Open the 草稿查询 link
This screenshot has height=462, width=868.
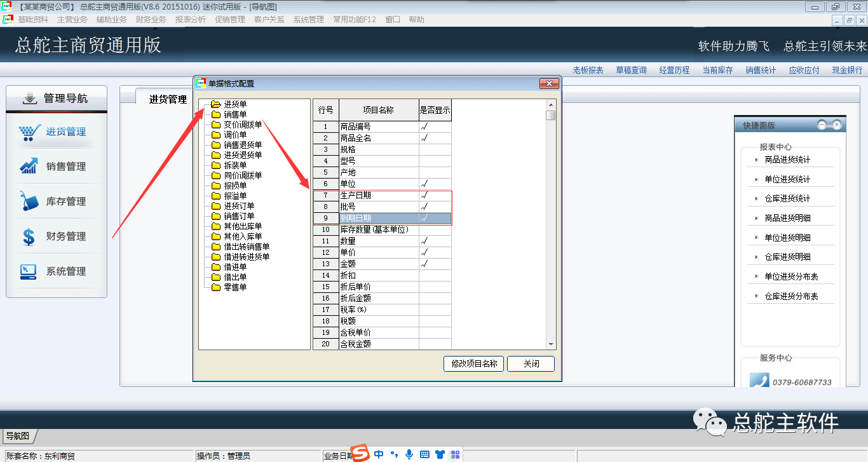point(631,70)
